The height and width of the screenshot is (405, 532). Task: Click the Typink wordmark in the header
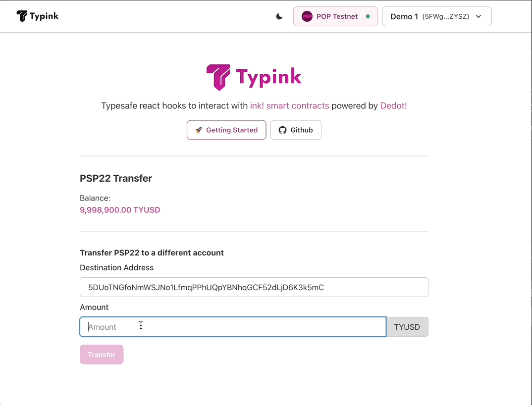[x=44, y=16]
